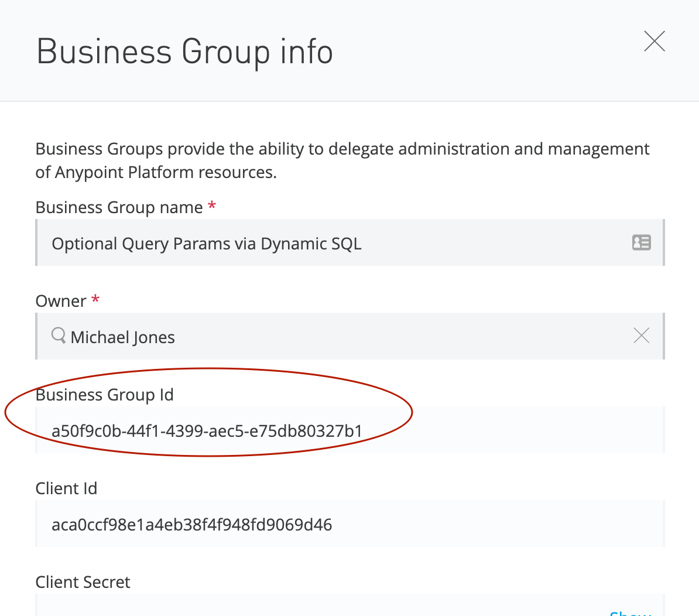Focus the Business Group name input
This screenshot has height=616, width=699.
click(x=328, y=243)
